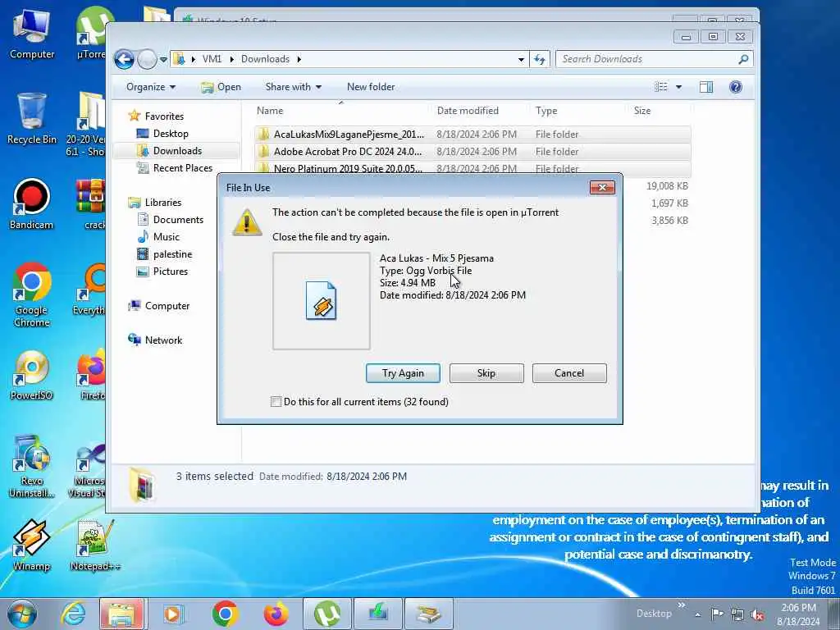Screen dimensions: 840x630
Task: Sort by the Type column header
Action: (x=580, y=111)
